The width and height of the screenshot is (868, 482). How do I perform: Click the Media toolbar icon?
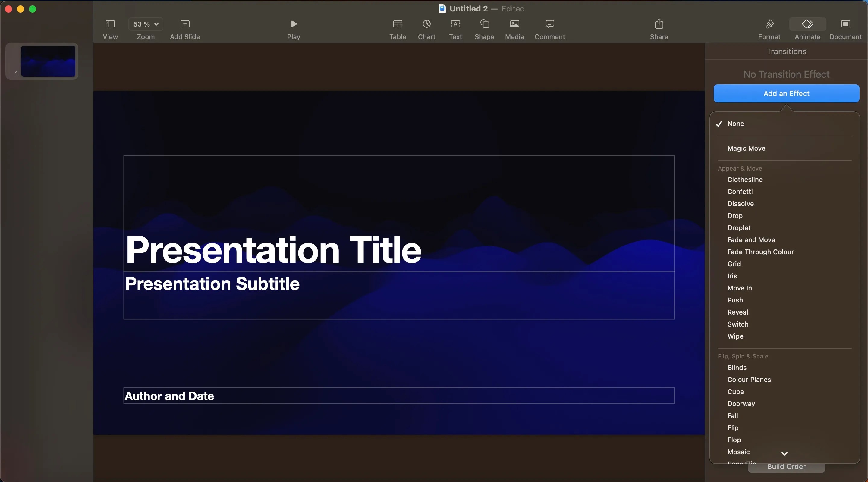[x=514, y=24]
